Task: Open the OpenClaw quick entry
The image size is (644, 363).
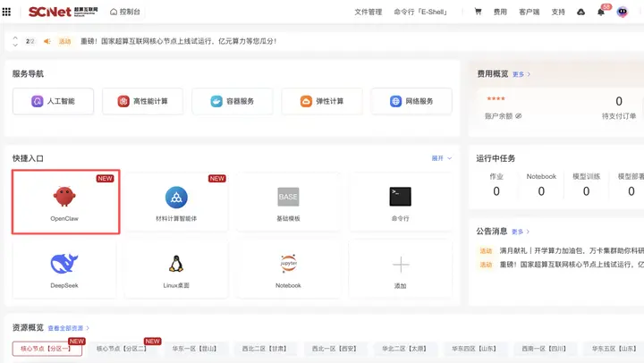Action: [64, 201]
